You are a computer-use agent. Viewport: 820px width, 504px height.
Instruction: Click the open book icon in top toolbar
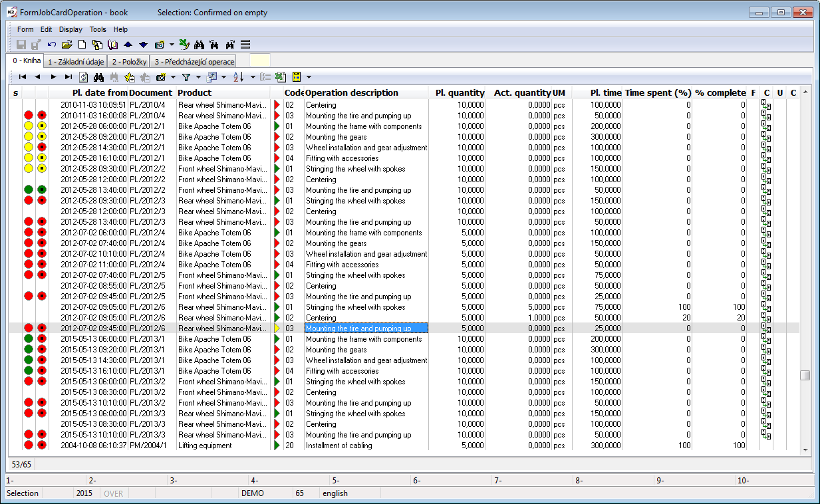pyautogui.click(x=112, y=45)
